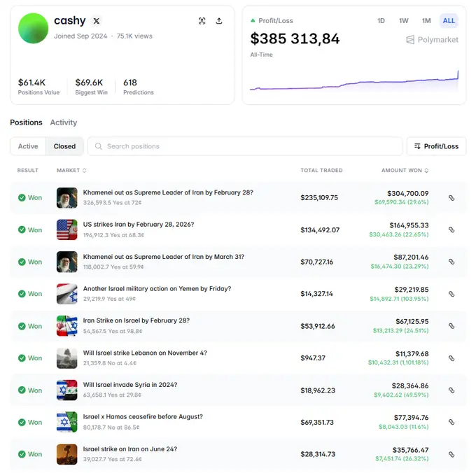Click the profit/loss line chart
The height and width of the screenshot is (473, 476).
point(354,80)
